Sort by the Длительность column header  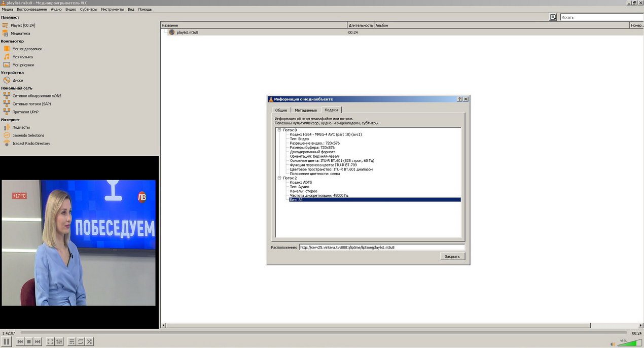tap(361, 25)
